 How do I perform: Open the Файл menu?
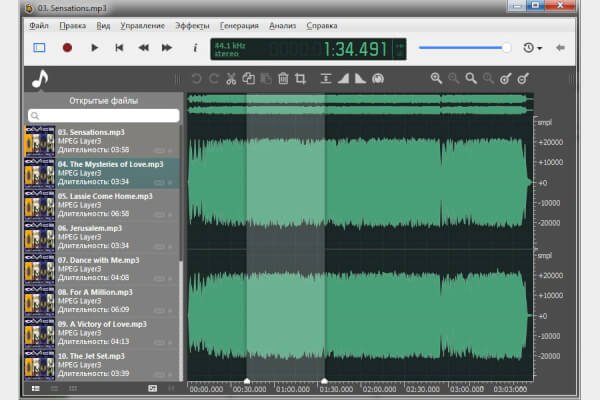[39, 26]
